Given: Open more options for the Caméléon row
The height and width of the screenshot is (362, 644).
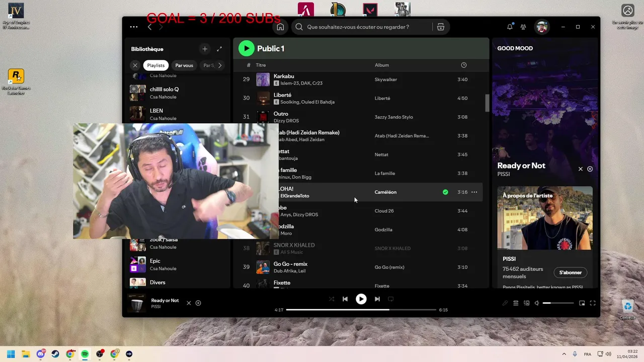Looking at the screenshot, I should (474, 192).
